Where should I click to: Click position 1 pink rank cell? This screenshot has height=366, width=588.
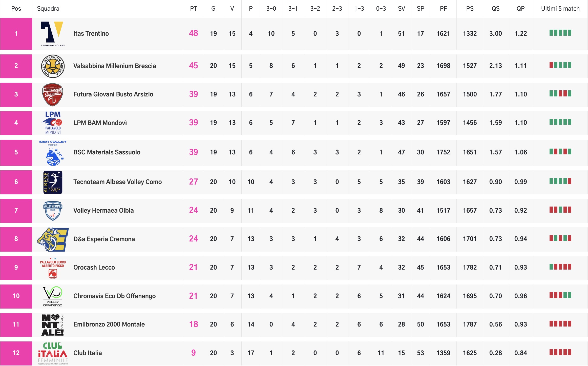click(x=16, y=34)
